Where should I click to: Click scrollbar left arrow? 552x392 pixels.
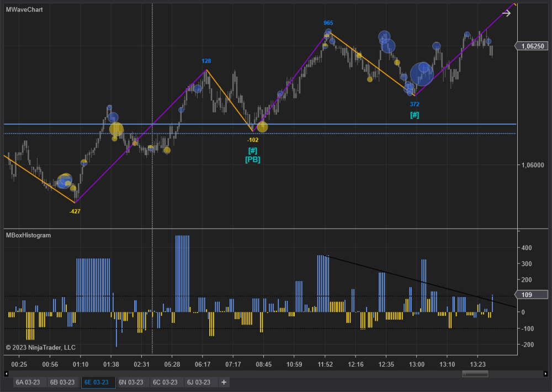(7, 374)
